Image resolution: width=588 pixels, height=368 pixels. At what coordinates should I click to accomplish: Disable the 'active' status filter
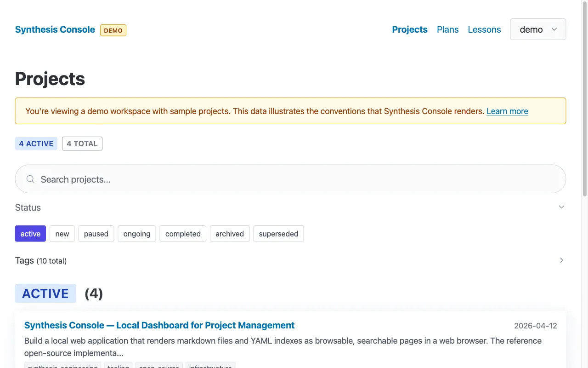click(x=30, y=234)
